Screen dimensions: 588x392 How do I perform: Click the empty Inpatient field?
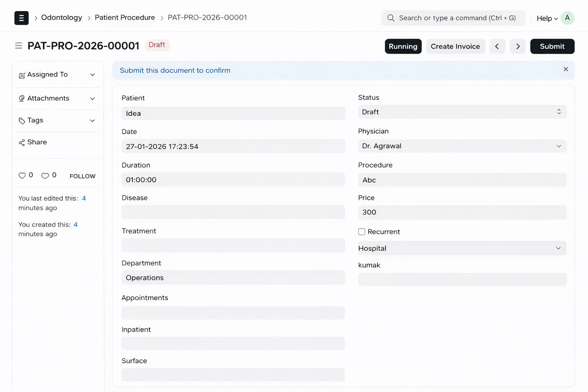pyautogui.click(x=233, y=343)
